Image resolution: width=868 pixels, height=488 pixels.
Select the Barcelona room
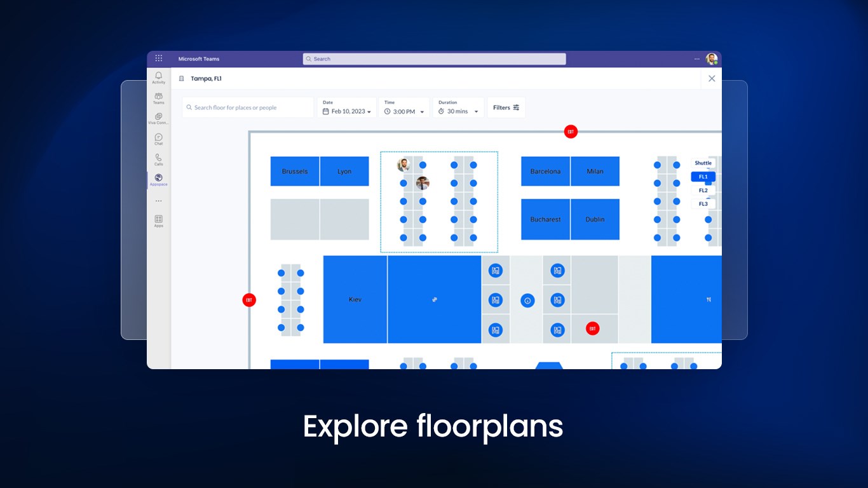tap(546, 172)
